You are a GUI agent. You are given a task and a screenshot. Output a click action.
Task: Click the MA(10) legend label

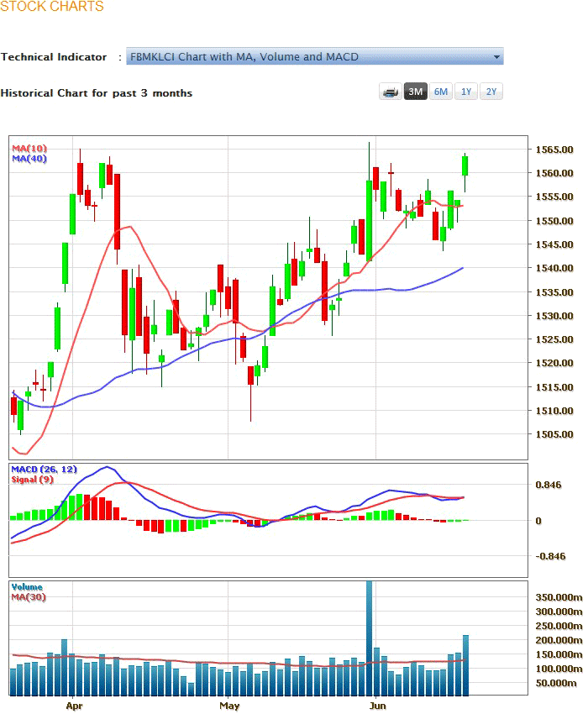[x=27, y=149]
